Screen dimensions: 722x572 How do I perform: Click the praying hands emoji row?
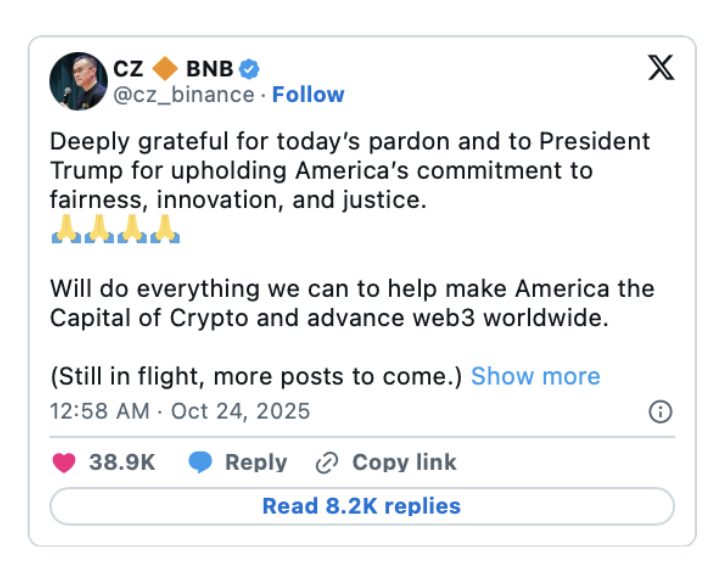tap(115, 232)
